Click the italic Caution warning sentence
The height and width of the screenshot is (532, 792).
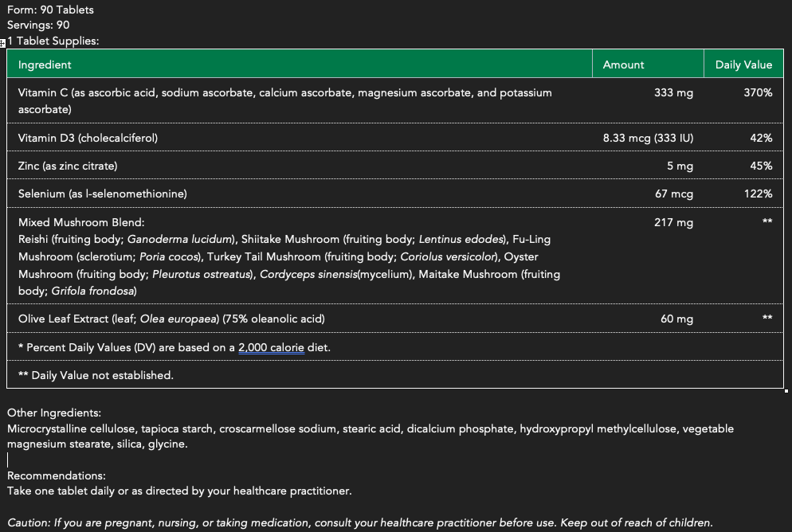pos(359,523)
